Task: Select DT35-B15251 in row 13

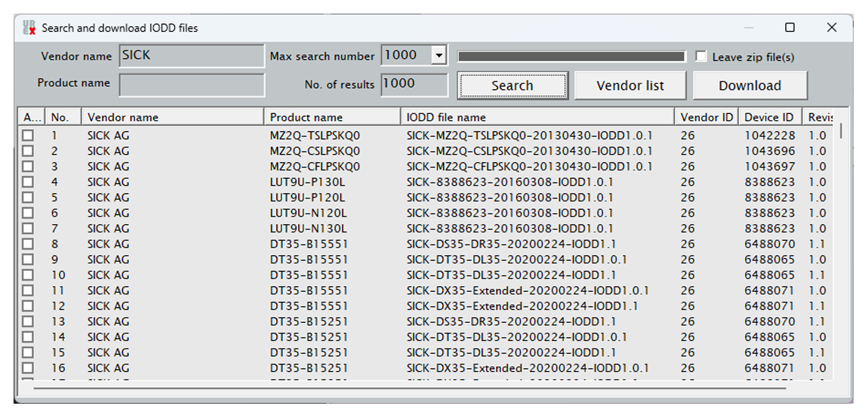Action: (x=309, y=321)
